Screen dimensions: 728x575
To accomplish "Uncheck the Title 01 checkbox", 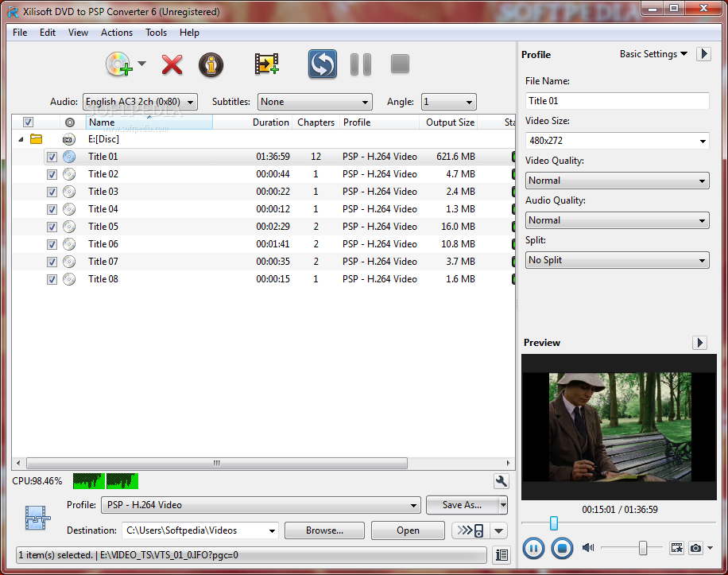I will (x=52, y=157).
